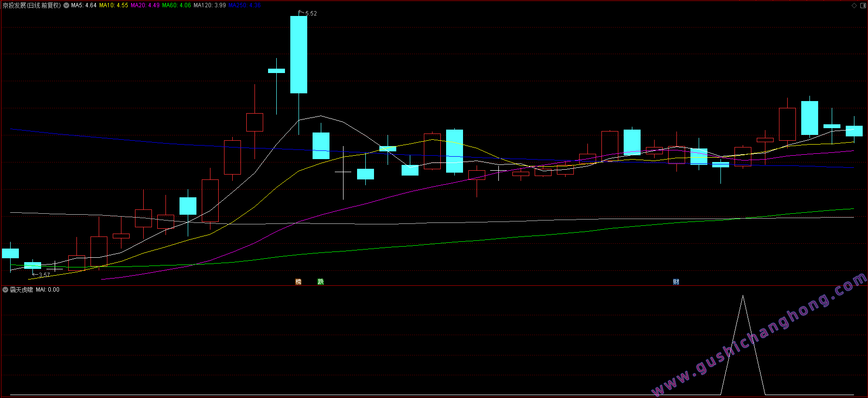Expand the 霸天虎啸 indicator dropdown arrow

coord(5,290)
